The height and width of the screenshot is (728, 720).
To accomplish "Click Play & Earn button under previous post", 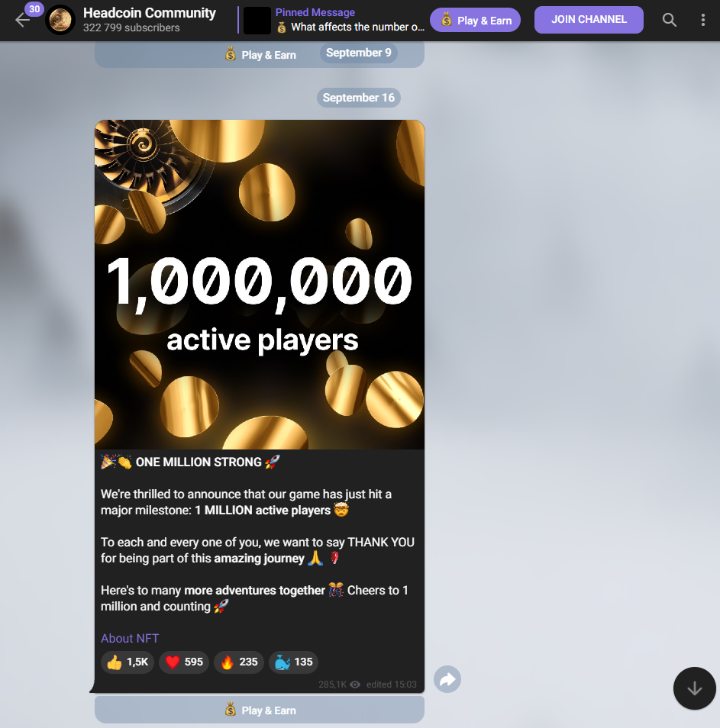I will point(259,55).
